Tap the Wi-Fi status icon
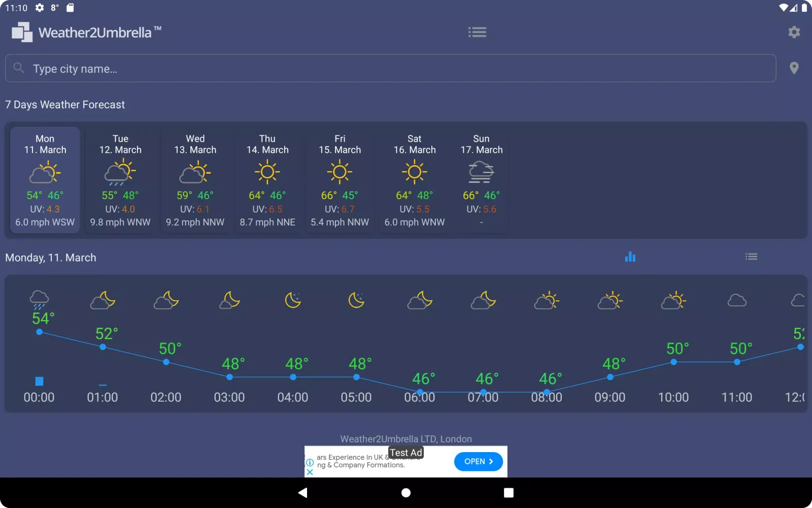This screenshot has height=508, width=812. tap(784, 8)
